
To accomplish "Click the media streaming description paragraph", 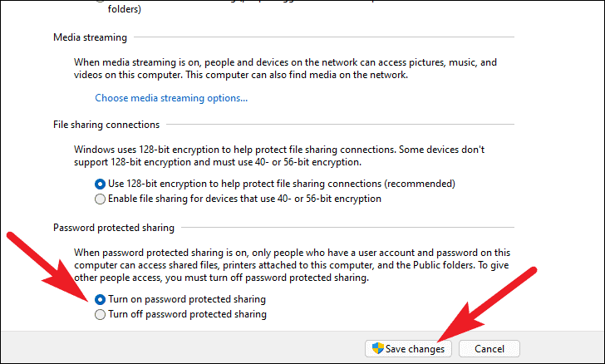I will pos(285,68).
